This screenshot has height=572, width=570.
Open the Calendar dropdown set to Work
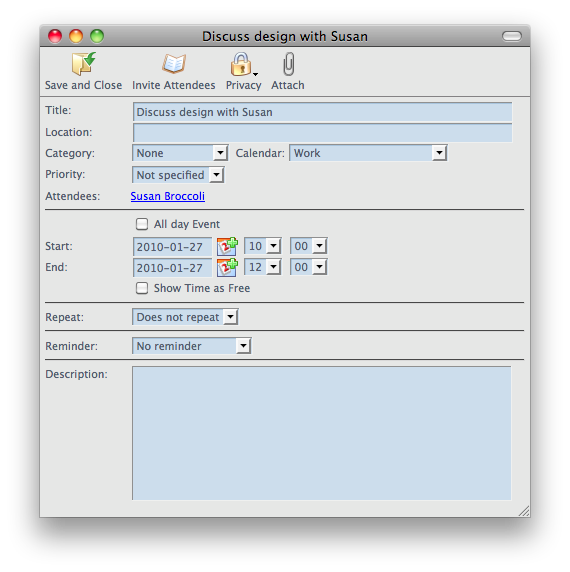(368, 153)
